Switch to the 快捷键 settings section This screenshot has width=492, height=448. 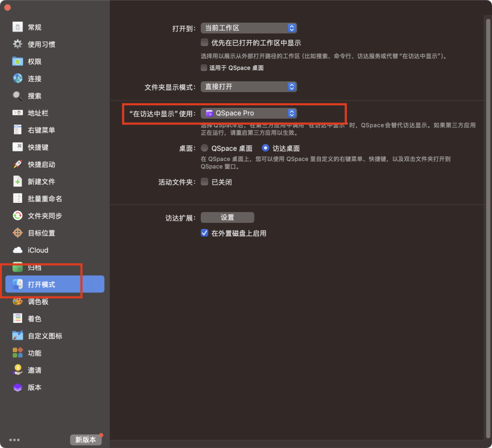tap(38, 147)
